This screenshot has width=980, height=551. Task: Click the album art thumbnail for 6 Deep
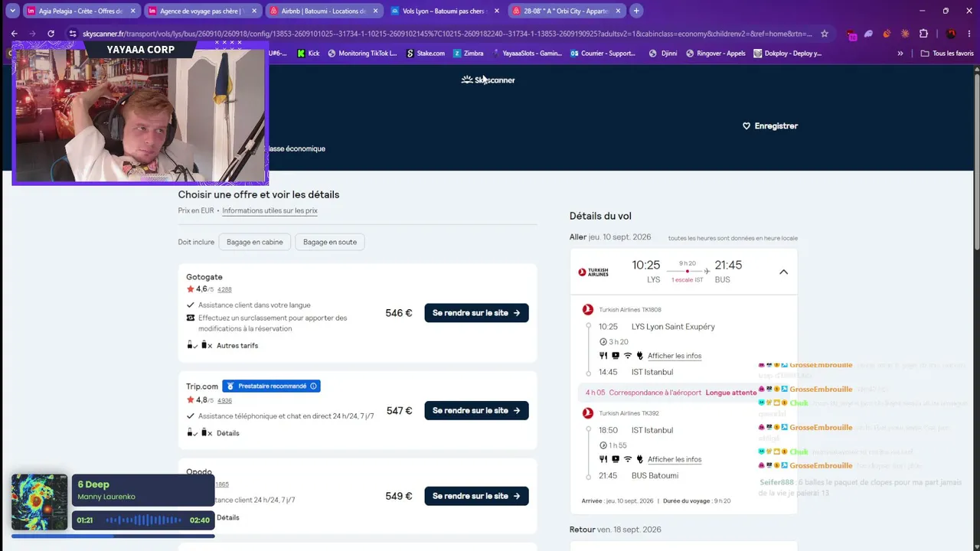coord(40,502)
